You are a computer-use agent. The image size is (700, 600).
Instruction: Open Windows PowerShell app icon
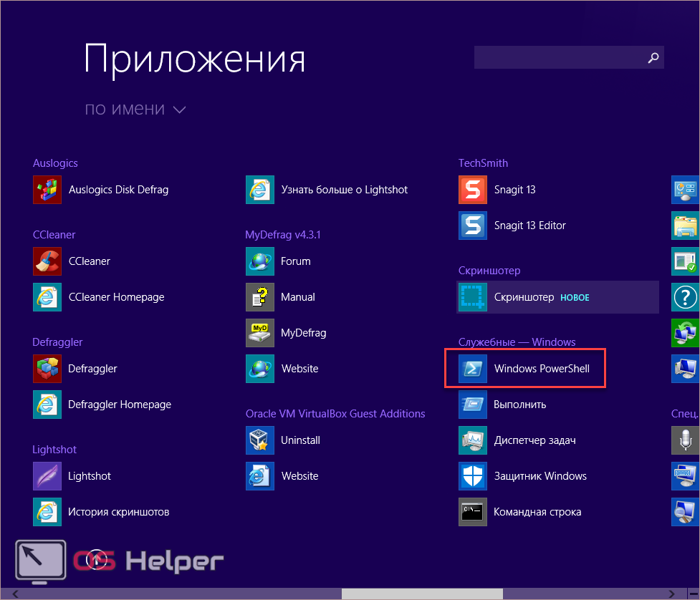(473, 369)
